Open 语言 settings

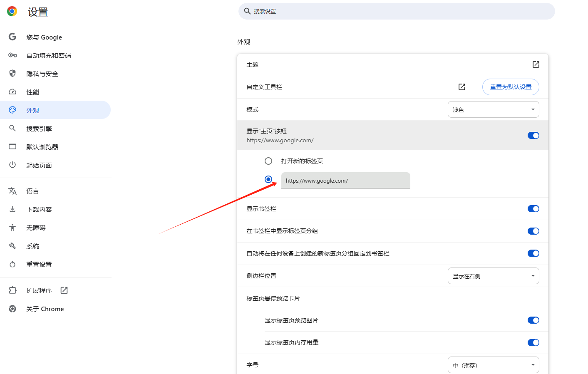(x=33, y=191)
